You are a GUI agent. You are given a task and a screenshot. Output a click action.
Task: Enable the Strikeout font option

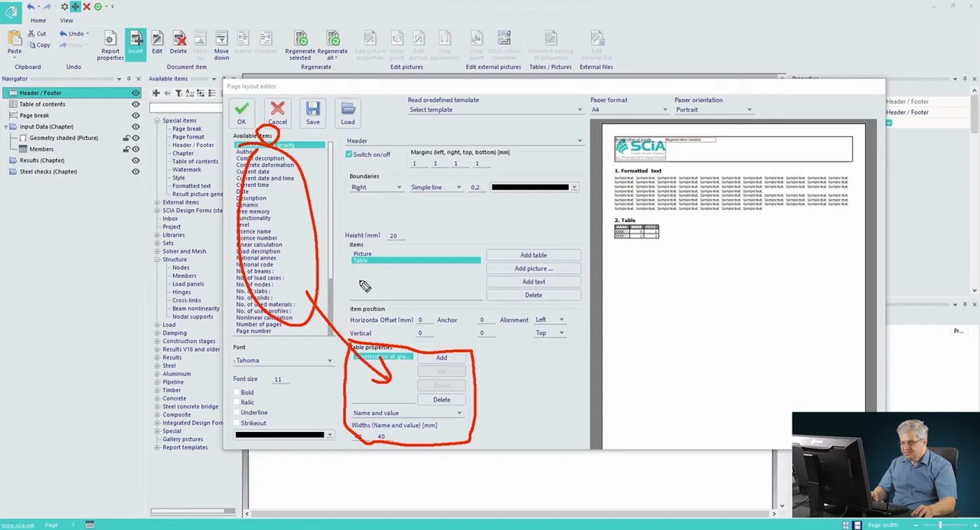pos(237,424)
